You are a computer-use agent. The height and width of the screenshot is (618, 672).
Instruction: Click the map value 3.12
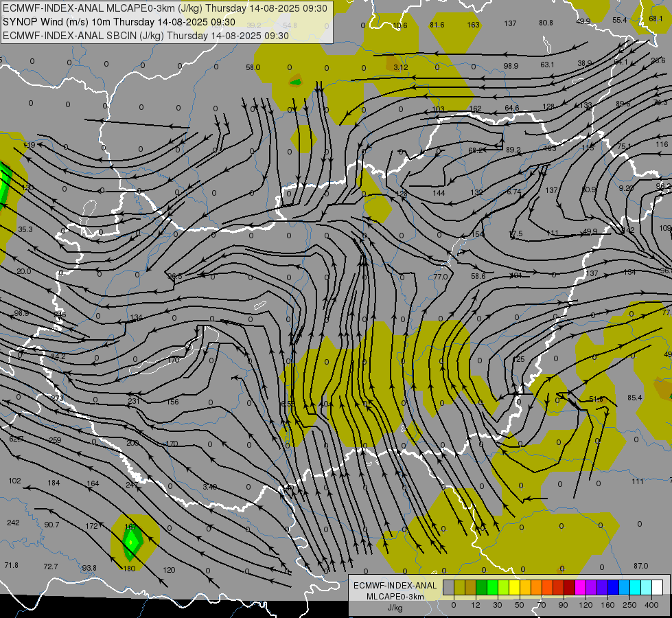pyautogui.click(x=401, y=68)
